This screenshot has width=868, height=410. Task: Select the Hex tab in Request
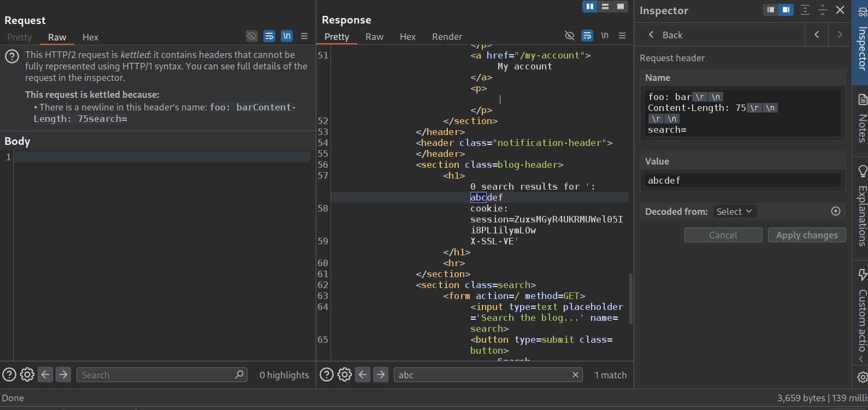click(x=90, y=37)
